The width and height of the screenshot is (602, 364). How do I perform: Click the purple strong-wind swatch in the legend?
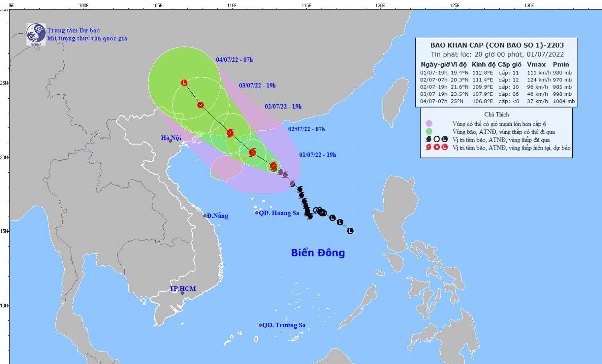[x=429, y=123]
